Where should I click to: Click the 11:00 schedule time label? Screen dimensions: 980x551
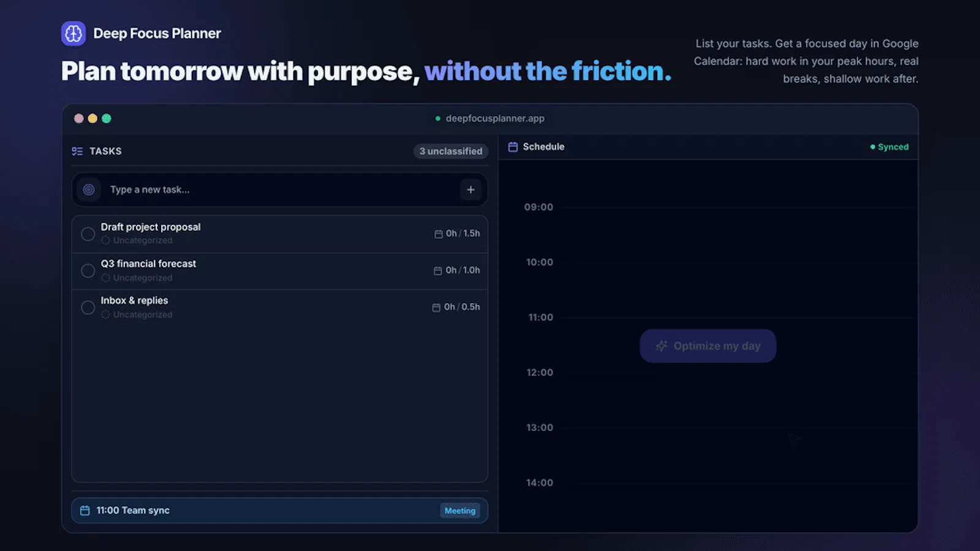541,317
